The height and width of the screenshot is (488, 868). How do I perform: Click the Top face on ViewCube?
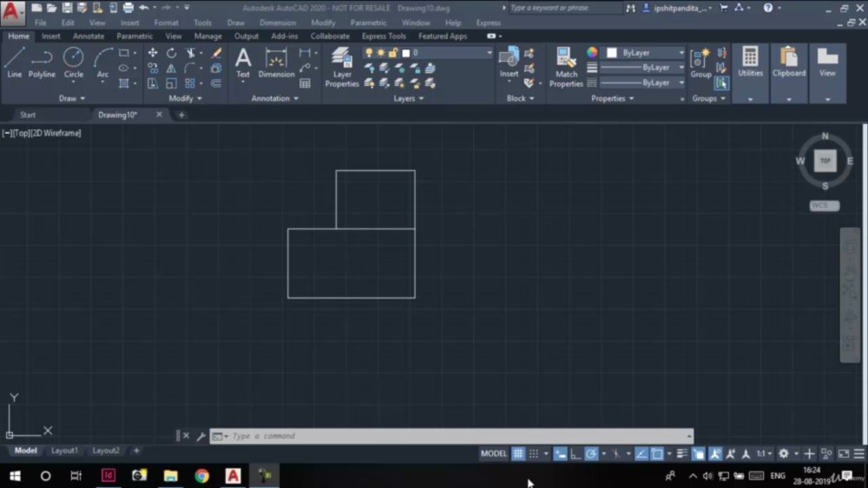825,161
